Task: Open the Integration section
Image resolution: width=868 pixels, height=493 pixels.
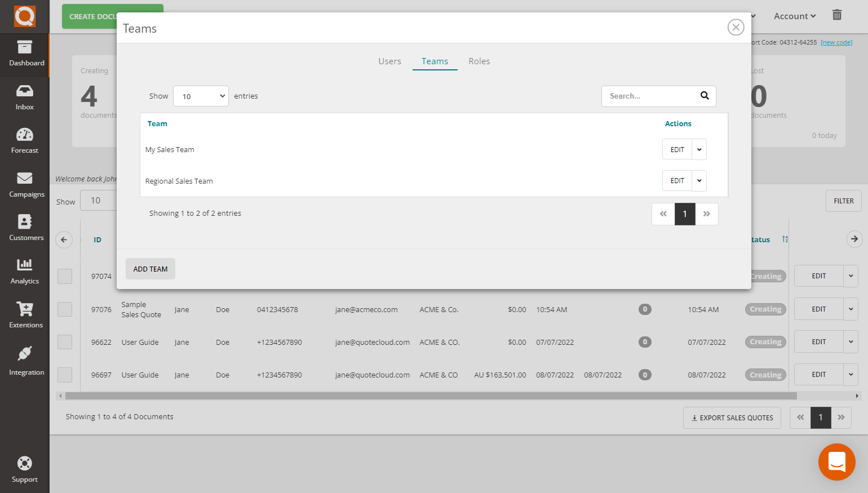Action: 24,359
